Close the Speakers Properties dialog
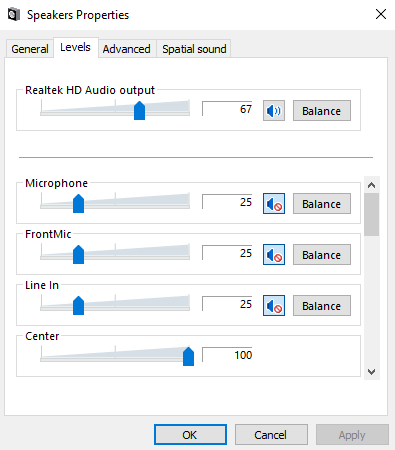This screenshot has height=450, width=395. (x=381, y=14)
